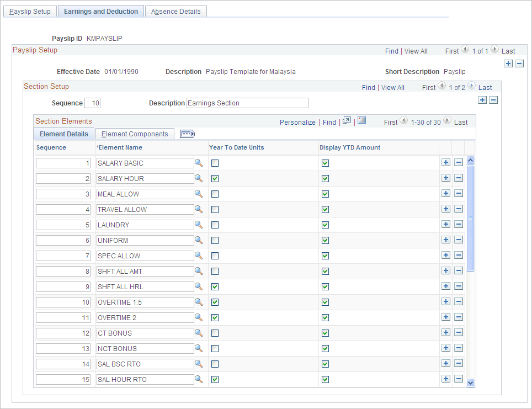The width and height of the screenshot is (532, 409).
Task: Open the Personalize link for Section Elements
Action: (x=297, y=121)
